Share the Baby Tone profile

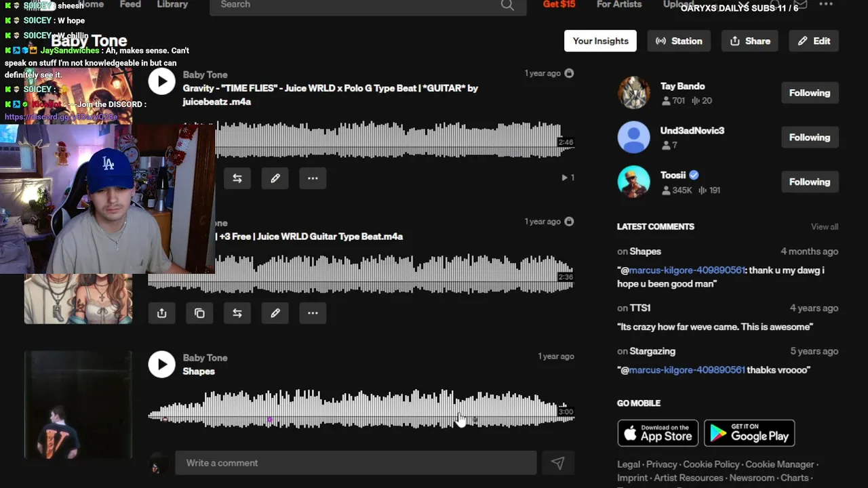click(x=750, y=41)
